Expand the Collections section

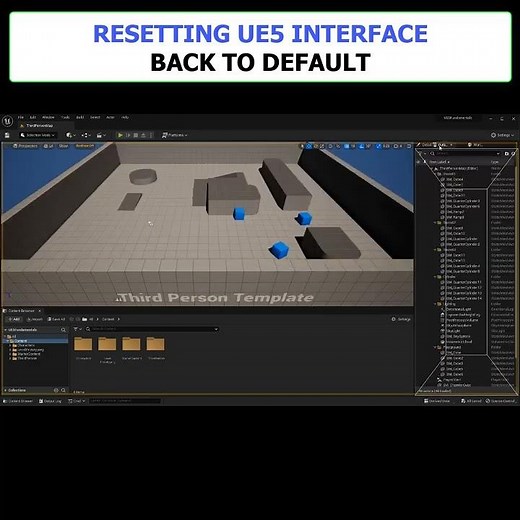pos(6,390)
